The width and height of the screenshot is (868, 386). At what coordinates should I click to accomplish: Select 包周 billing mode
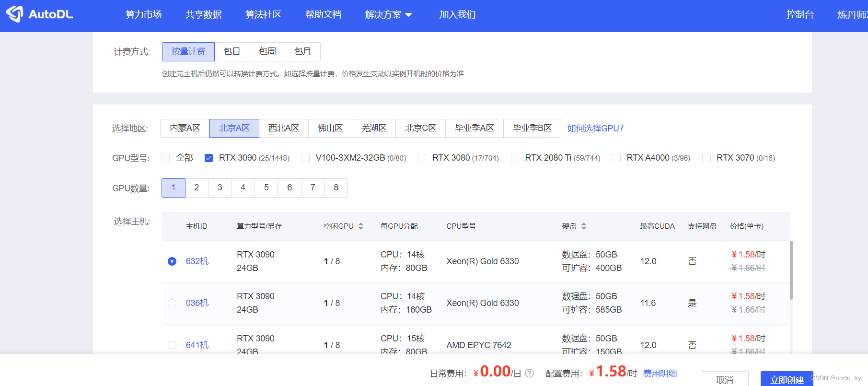[267, 51]
